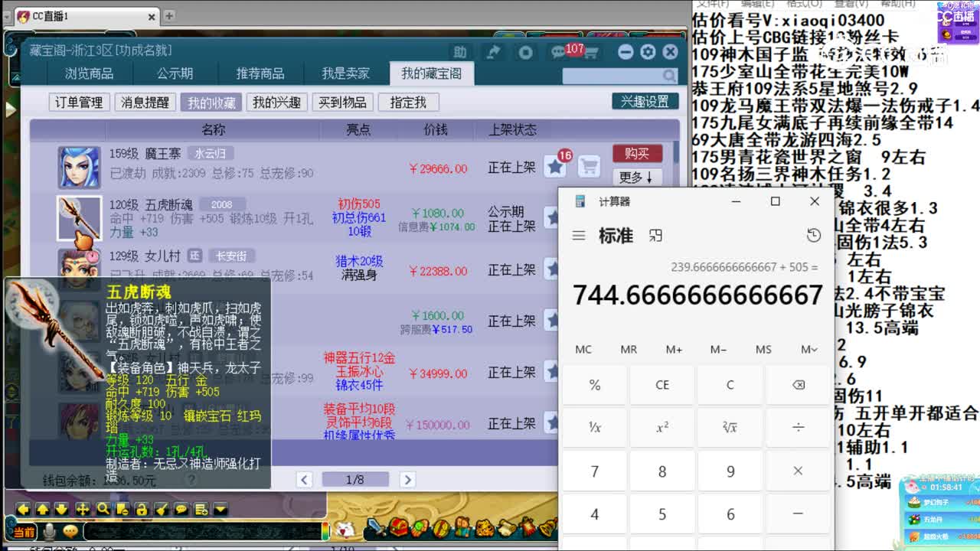Click the down arrow icon in game toolbar
Viewport: 980px width, 551px height.
click(x=62, y=509)
